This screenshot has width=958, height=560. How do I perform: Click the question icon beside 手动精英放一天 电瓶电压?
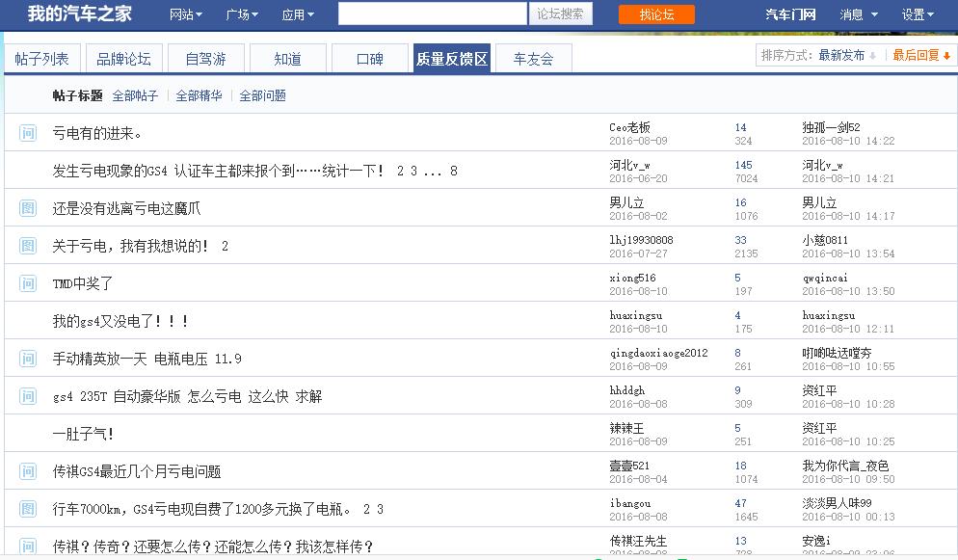coord(28,359)
